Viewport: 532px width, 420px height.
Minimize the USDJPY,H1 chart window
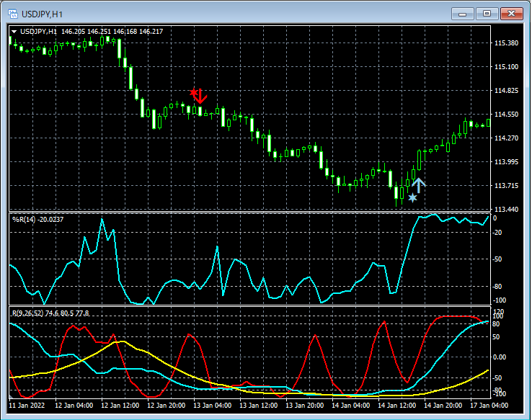click(462, 14)
